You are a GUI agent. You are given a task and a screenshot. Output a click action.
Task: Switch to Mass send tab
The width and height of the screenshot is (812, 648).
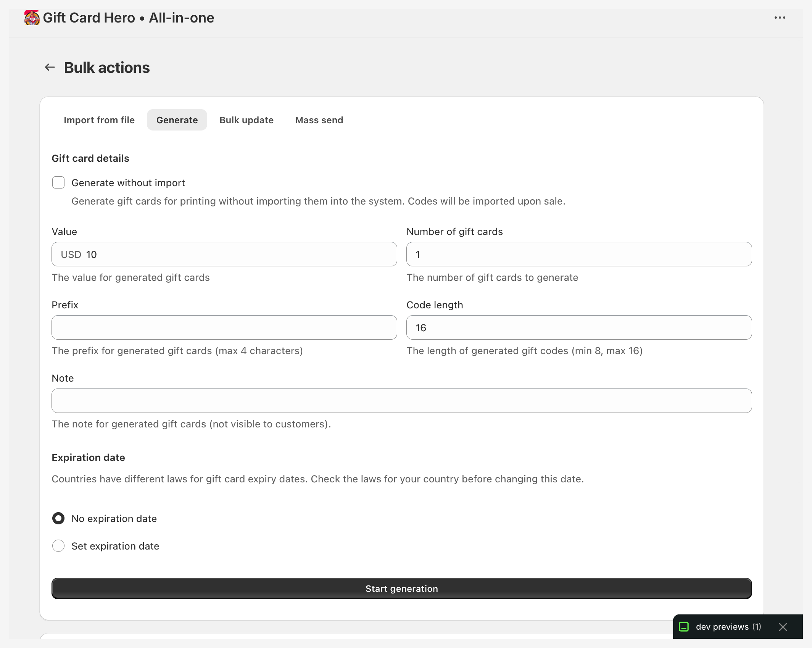coord(319,120)
